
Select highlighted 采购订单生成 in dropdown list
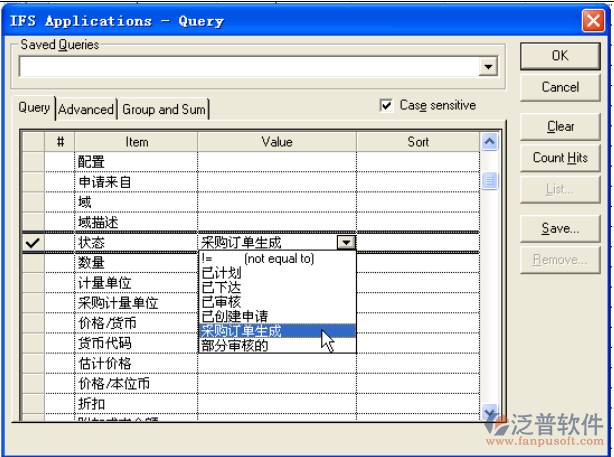click(x=278, y=331)
